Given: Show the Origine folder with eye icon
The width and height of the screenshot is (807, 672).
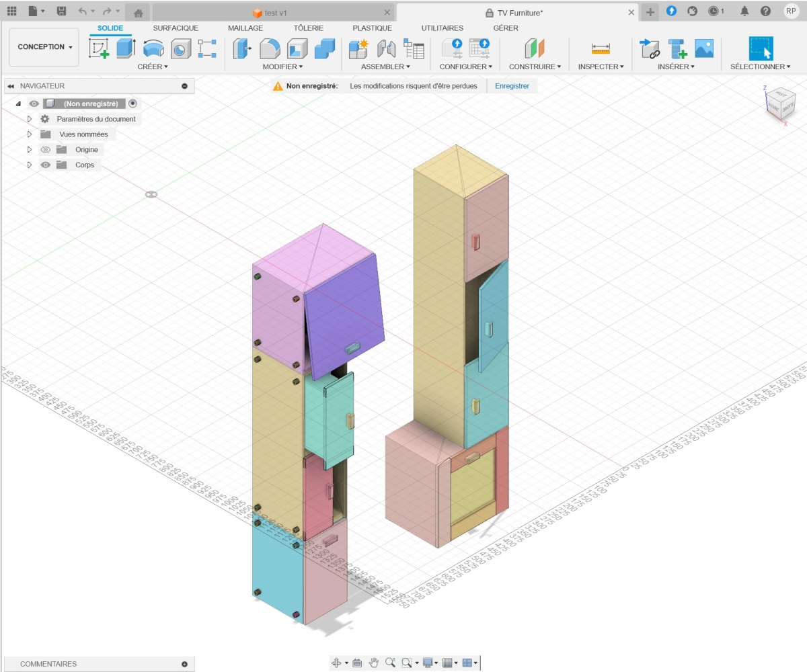Looking at the screenshot, I should (x=46, y=150).
